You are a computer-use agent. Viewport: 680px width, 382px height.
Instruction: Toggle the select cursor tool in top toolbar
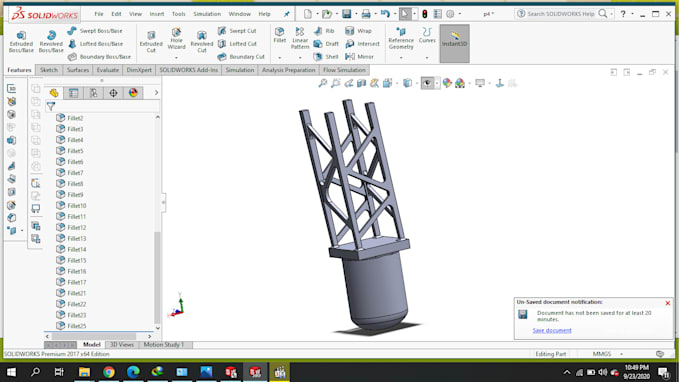(405, 14)
